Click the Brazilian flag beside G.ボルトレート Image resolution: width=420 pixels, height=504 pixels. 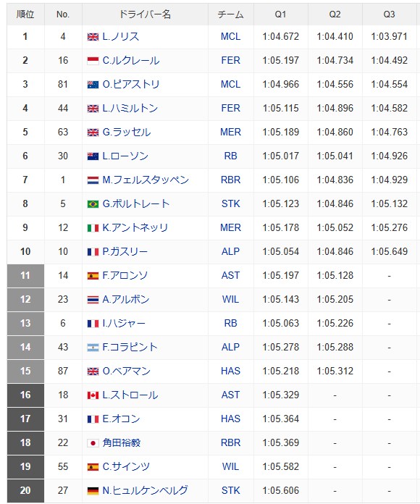point(93,204)
